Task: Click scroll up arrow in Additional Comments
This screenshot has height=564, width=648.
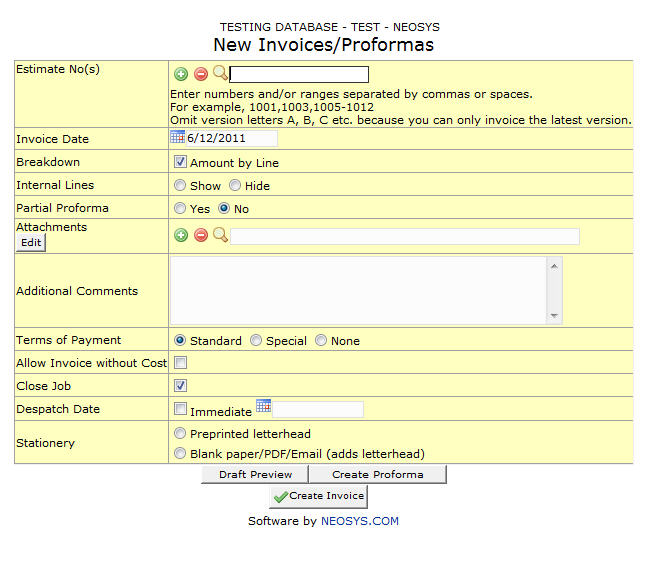Action: click(554, 267)
